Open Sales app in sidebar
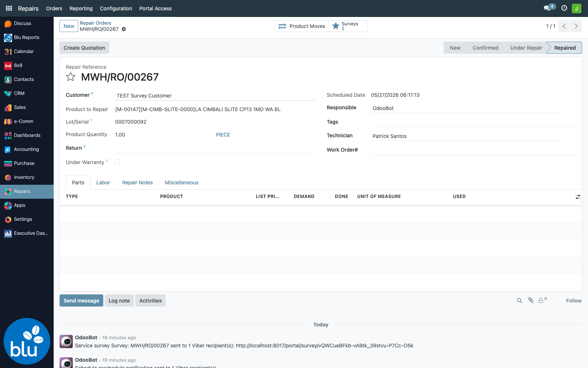588x368 pixels. tap(27, 107)
